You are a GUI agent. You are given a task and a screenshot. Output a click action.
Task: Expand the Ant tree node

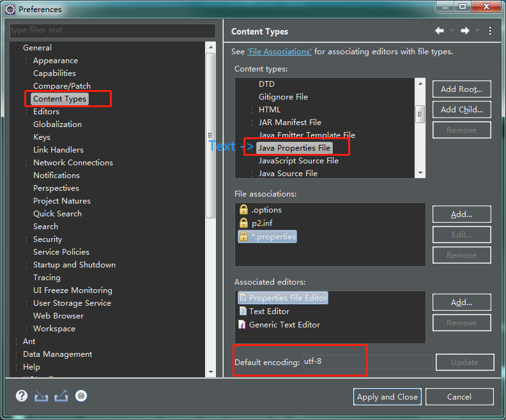[x=17, y=341]
